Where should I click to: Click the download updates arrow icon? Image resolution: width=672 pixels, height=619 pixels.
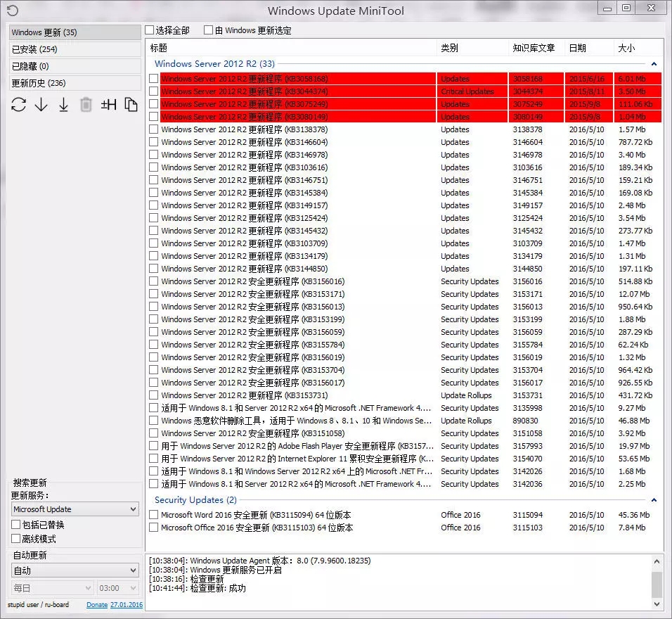pos(41,105)
